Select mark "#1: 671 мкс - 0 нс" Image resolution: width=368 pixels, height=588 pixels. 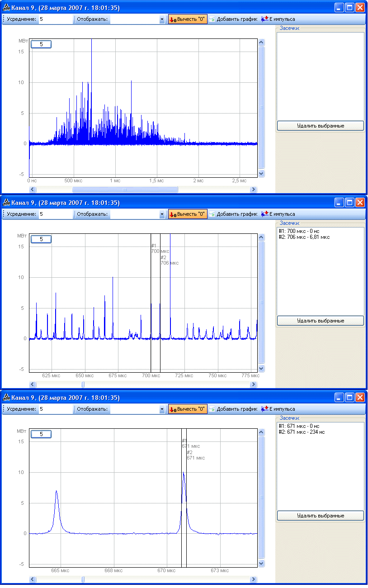point(299,426)
